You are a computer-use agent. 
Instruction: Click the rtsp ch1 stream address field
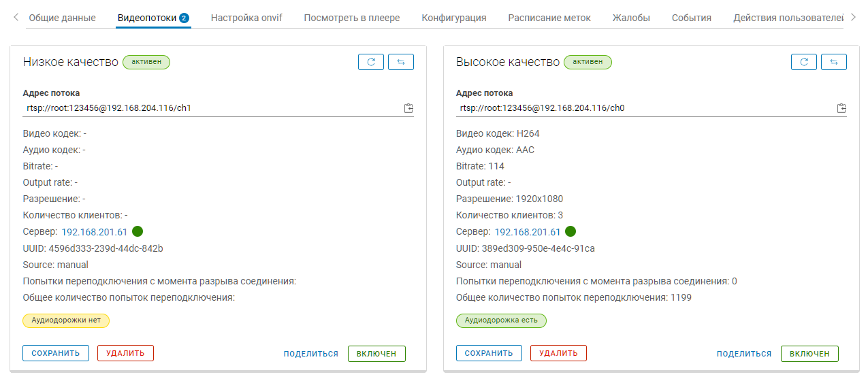[204, 108]
